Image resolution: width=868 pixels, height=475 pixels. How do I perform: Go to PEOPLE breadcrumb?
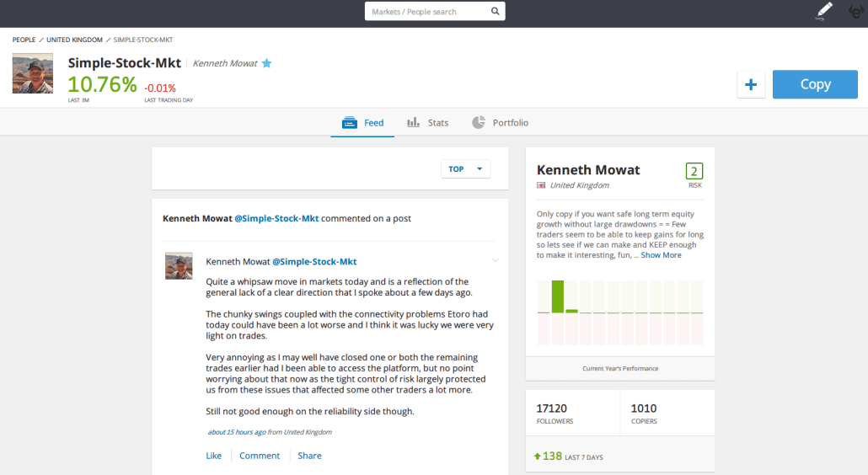pyautogui.click(x=24, y=40)
